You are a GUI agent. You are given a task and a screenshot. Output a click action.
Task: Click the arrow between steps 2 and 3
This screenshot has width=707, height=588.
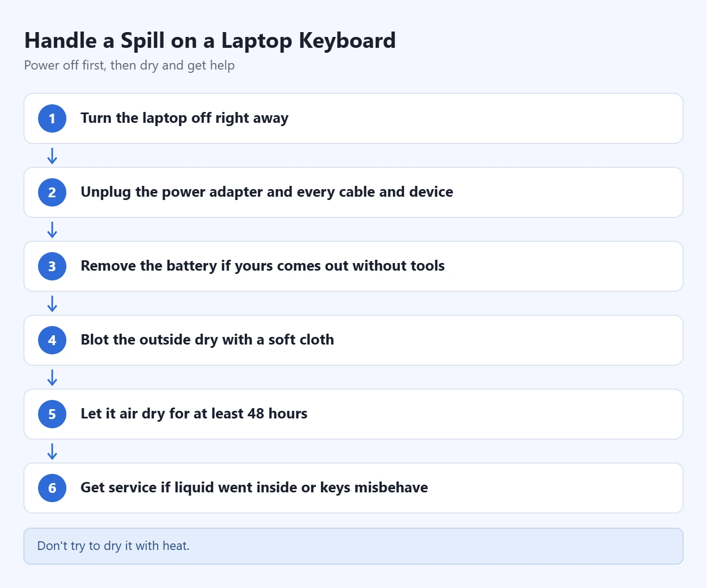[x=52, y=230]
